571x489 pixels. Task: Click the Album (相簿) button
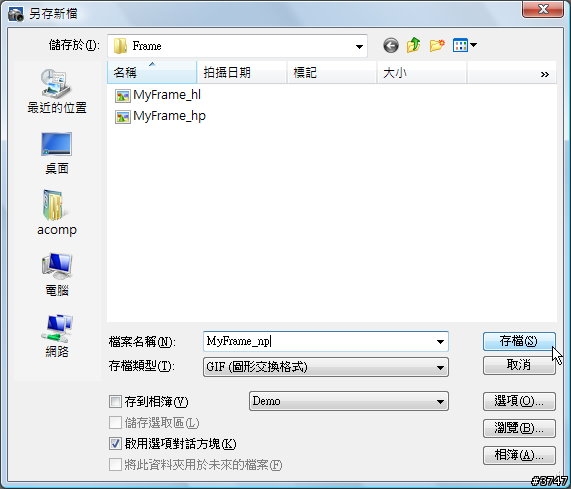519,455
